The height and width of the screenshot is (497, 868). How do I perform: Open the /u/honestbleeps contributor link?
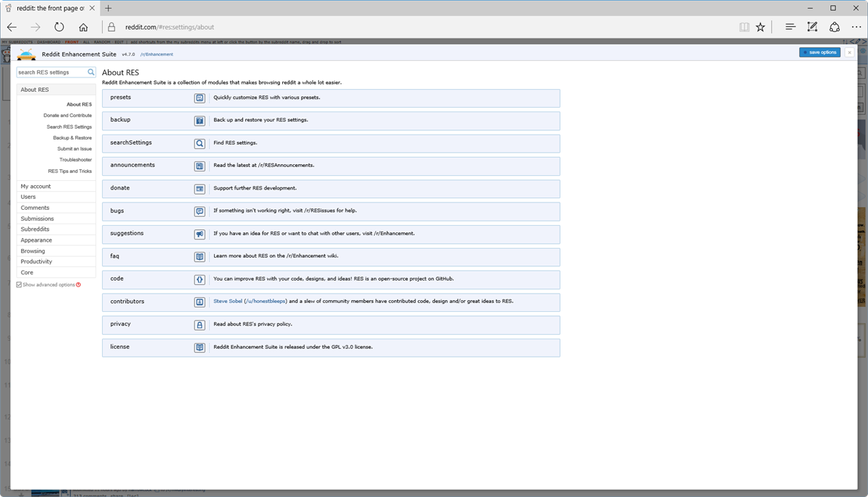point(265,302)
